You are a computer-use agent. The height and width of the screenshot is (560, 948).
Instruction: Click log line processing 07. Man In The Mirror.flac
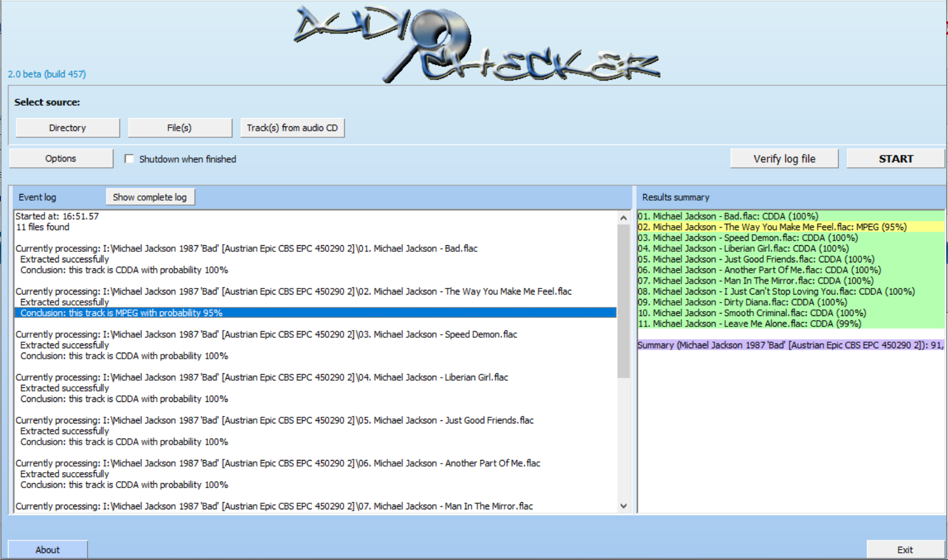pos(274,506)
